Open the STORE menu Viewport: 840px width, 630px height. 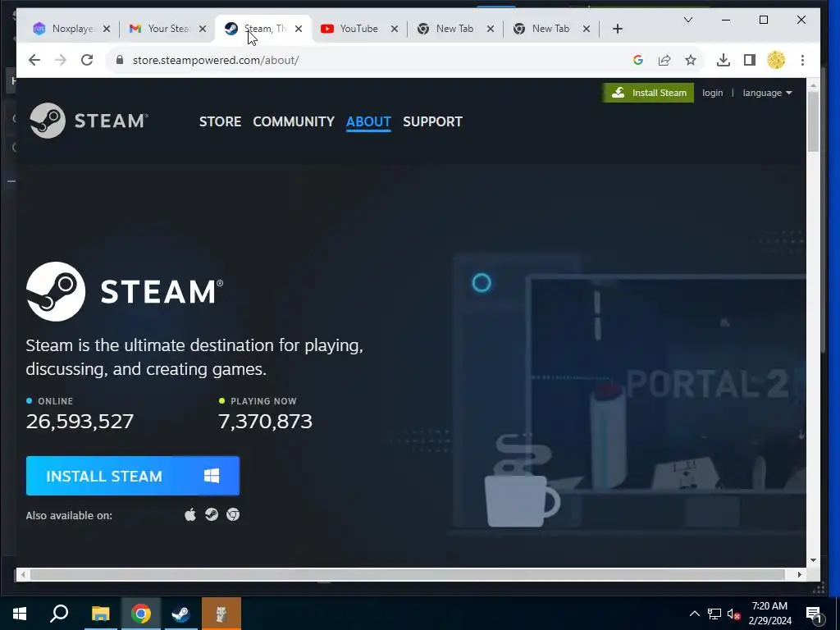point(220,121)
